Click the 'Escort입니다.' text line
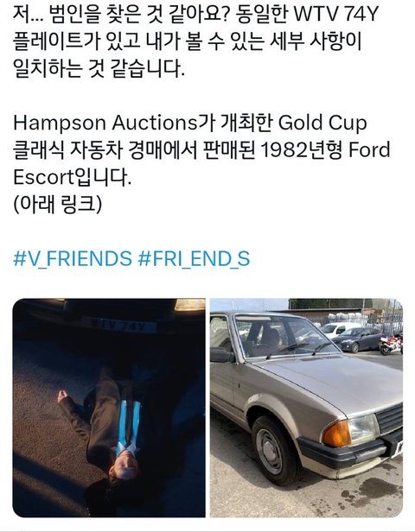The width and height of the screenshot is (415, 532). [x=72, y=177]
